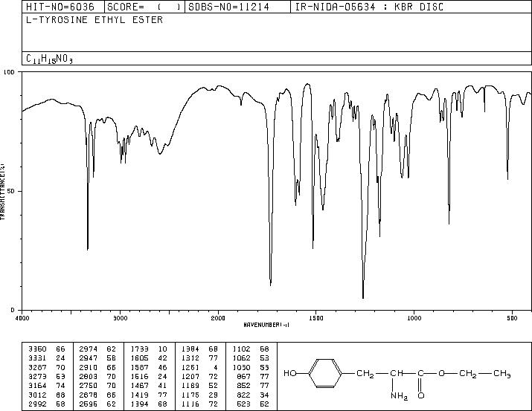532x411 pixels.
Task: Select peak table entry 1062
Action: (x=242, y=358)
